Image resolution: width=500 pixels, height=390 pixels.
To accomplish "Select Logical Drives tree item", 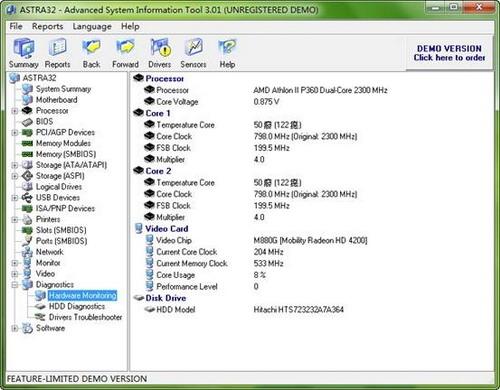I will pos(59,187).
